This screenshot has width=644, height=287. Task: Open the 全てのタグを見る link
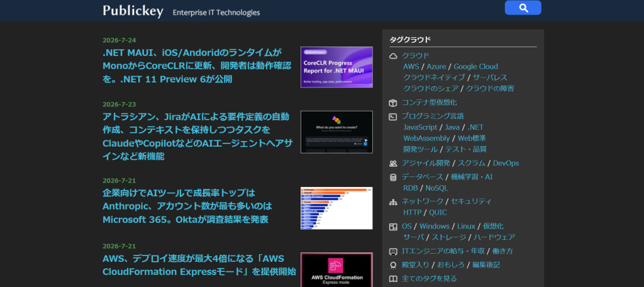[429, 278]
